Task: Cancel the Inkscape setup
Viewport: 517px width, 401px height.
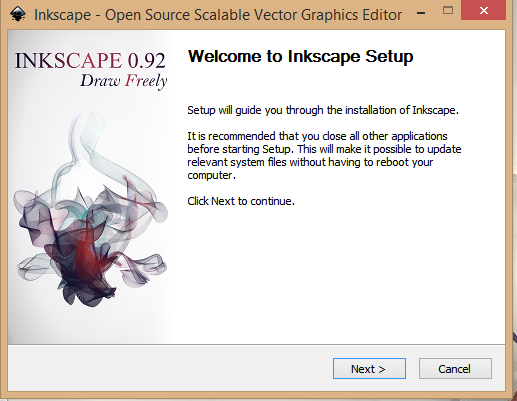Action: (455, 369)
